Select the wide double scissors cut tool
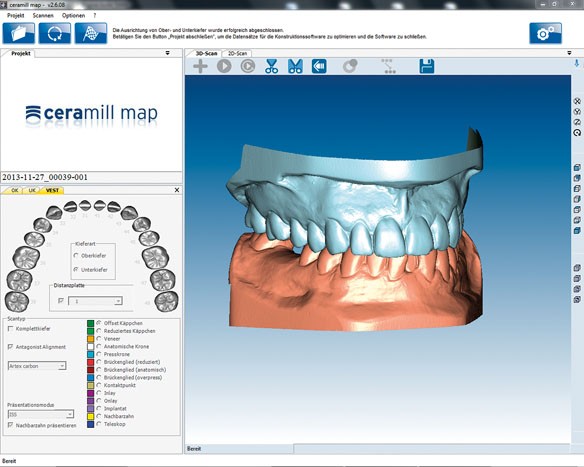The width and height of the screenshot is (584, 467). click(295, 66)
